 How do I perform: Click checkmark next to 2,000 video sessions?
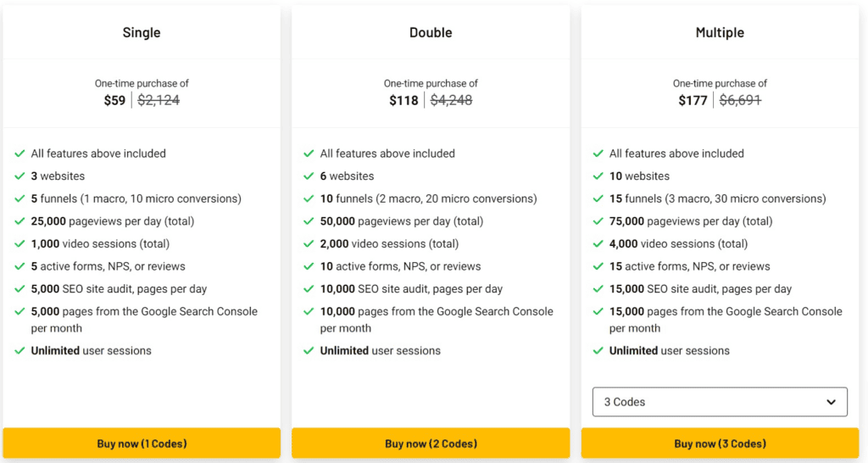coord(309,244)
